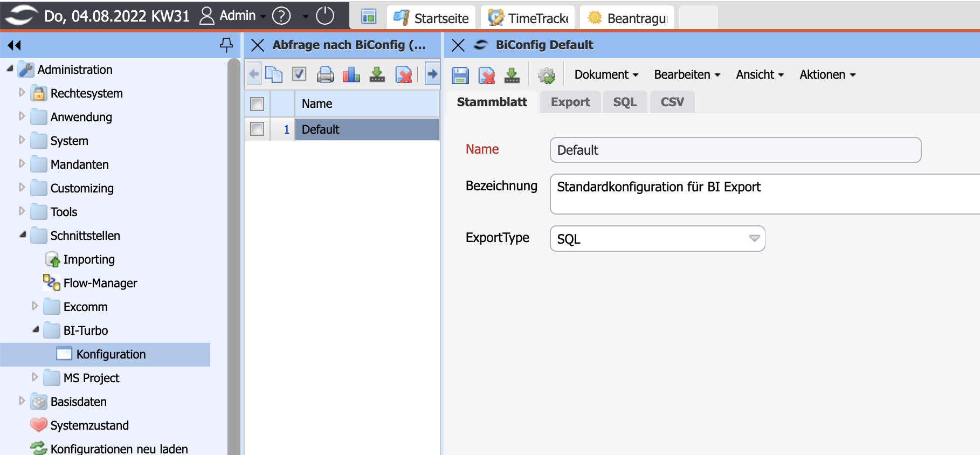980x455 pixels.
Task: Collapse the BI-Turbo tree node
Action: click(x=35, y=329)
